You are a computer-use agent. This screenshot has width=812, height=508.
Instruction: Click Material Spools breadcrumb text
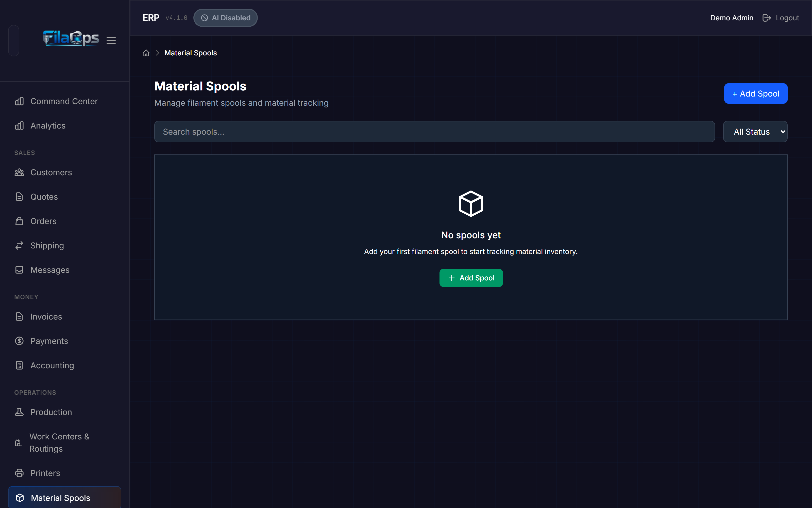point(191,53)
